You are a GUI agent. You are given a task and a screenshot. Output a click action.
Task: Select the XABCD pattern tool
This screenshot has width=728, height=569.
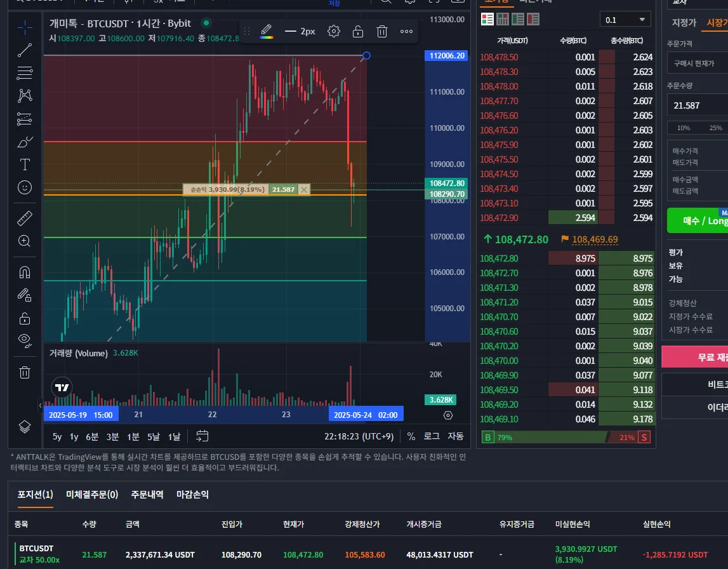coord(25,96)
